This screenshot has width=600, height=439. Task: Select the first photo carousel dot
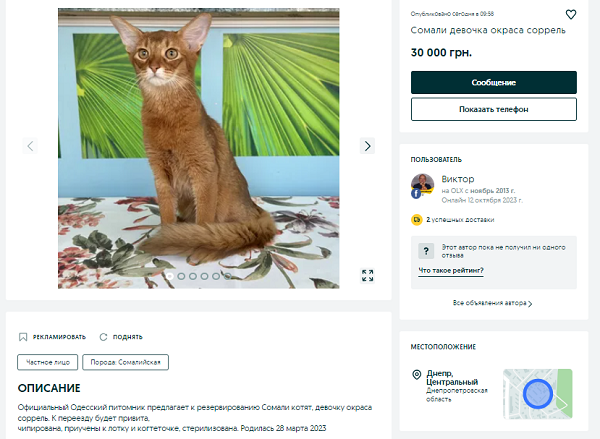(169, 275)
